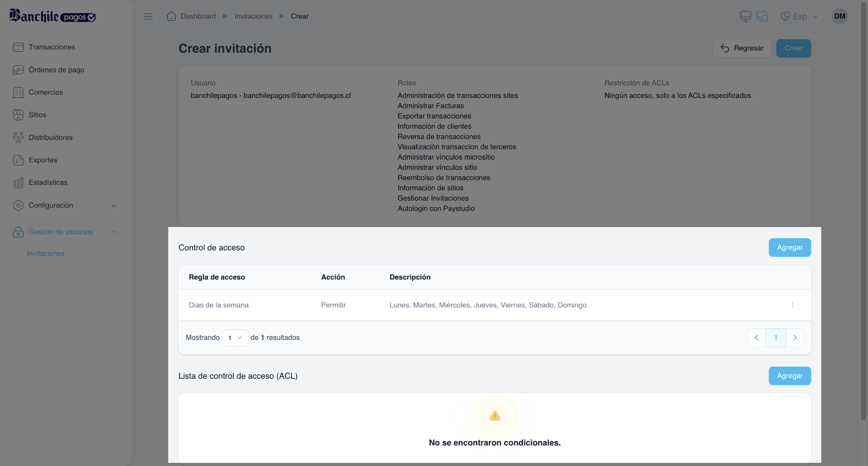Click the Órdenes de pago icon
The image size is (868, 466).
point(18,70)
